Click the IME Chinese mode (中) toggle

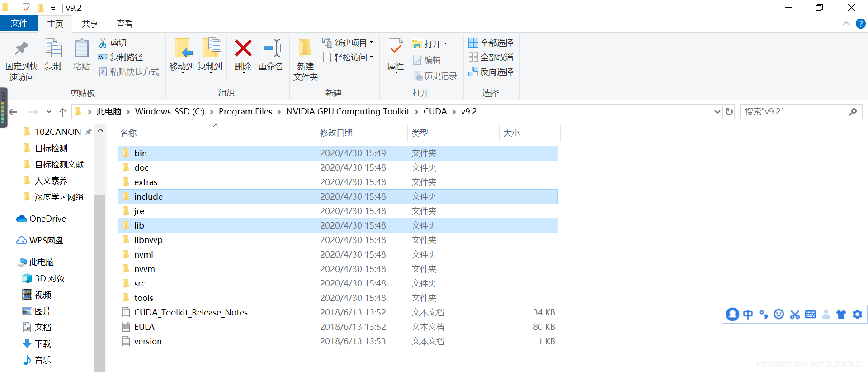(x=748, y=314)
